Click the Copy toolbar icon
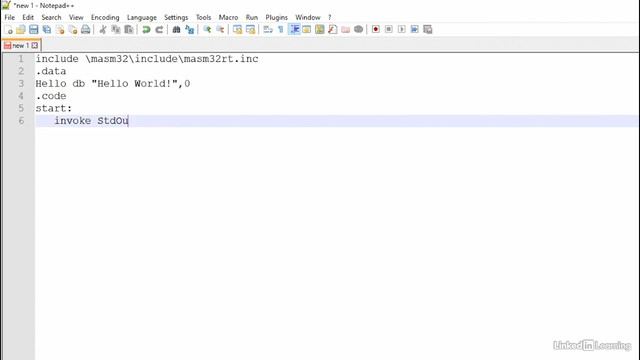The image size is (640, 360). [x=116, y=29]
